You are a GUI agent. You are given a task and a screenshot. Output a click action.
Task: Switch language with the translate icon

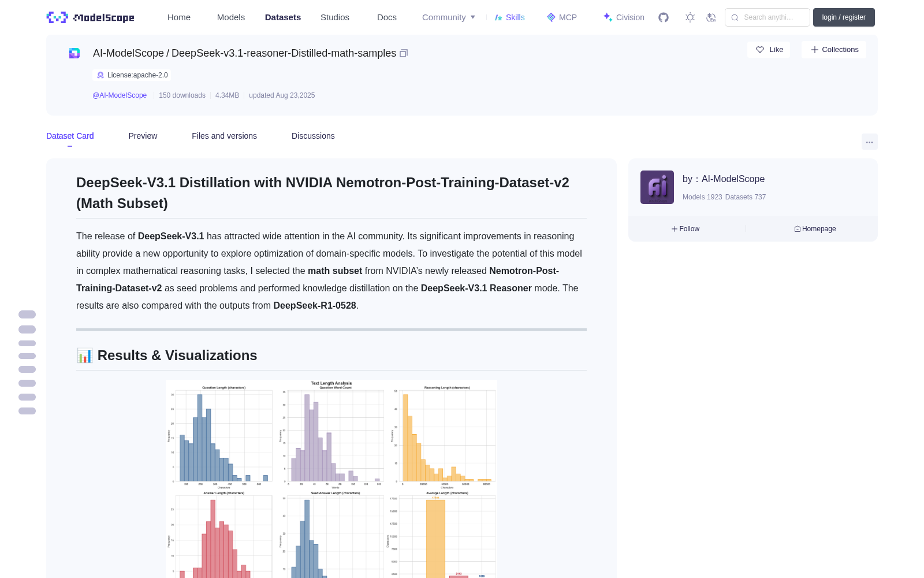coord(711,17)
